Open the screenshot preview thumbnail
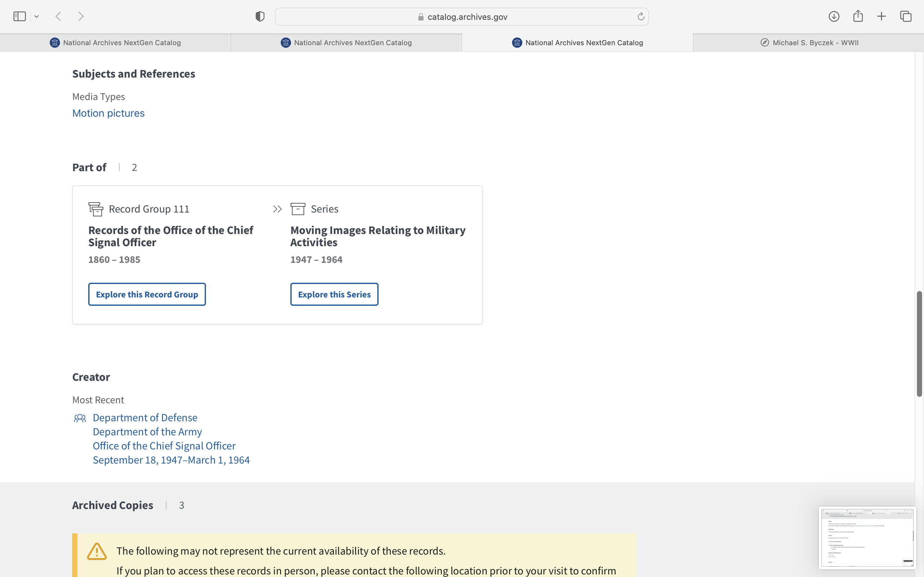The height and width of the screenshot is (577, 924). point(867,537)
